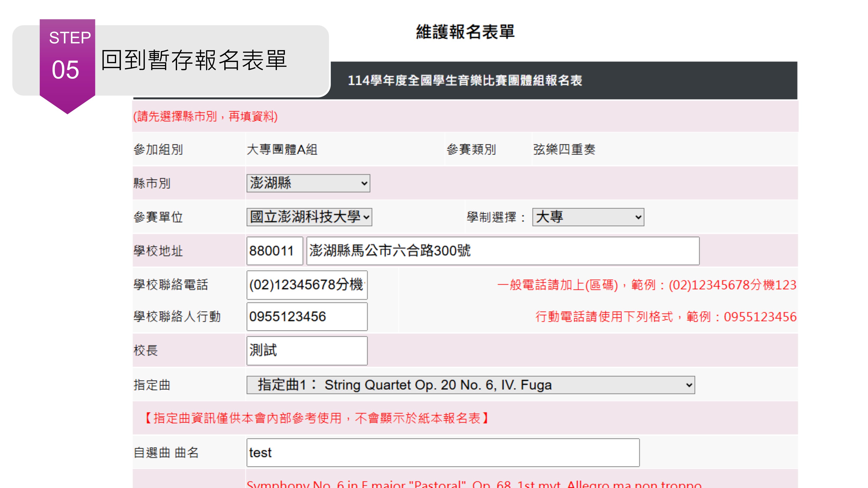The width and height of the screenshot is (868, 488).
Task: Open the 縣市別 county dropdown
Action: pyautogui.click(x=308, y=183)
